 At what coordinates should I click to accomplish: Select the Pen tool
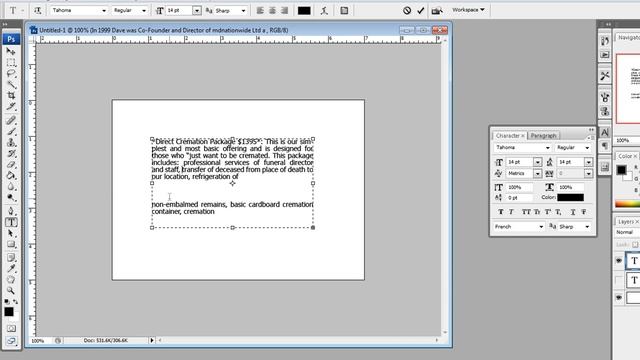(11, 211)
